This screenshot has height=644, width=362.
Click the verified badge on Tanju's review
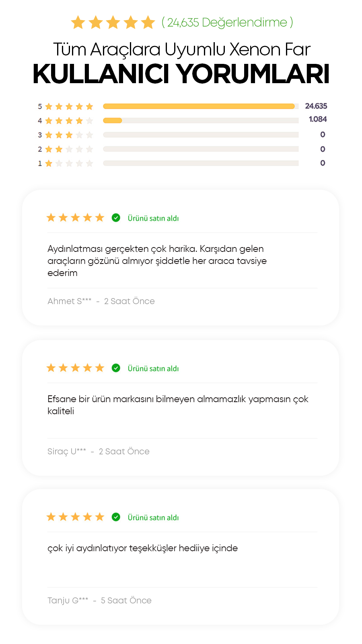point(116,517)
